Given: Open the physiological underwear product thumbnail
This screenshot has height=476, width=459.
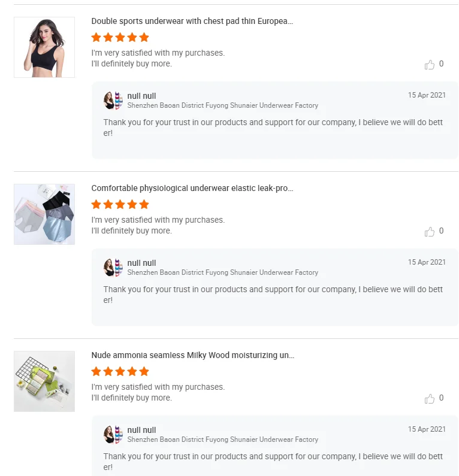Looking at the screenshot, I should (x=44, y=214).
